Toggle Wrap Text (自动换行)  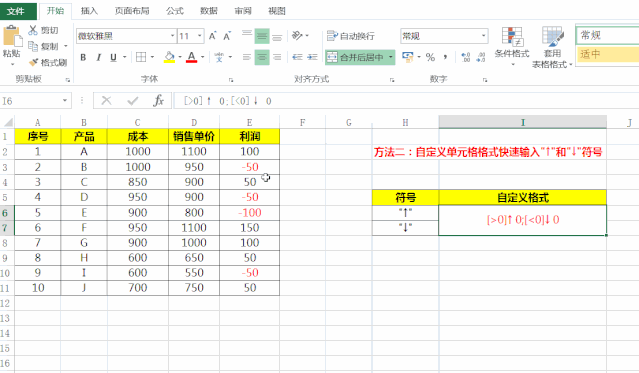point(351,36)
